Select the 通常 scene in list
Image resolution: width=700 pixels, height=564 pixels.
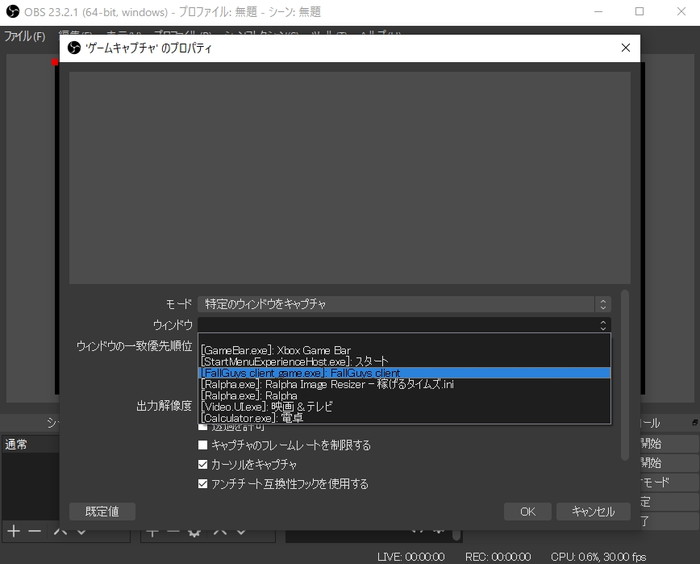tap(30, 444)
